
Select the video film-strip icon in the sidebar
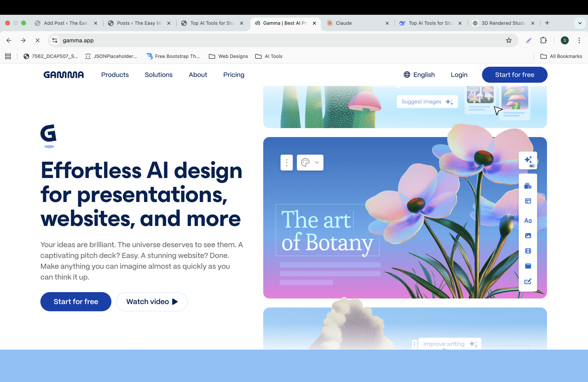point(528,251)
